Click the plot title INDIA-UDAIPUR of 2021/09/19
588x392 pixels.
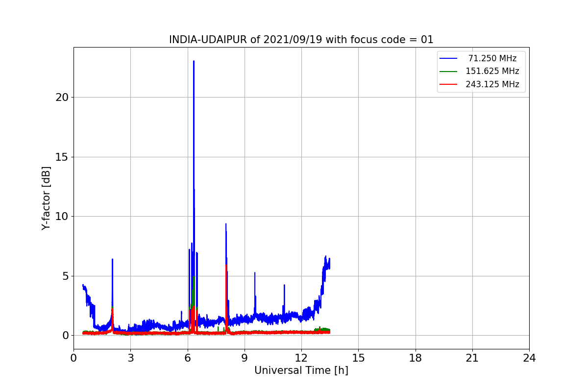tap(301, 40)
